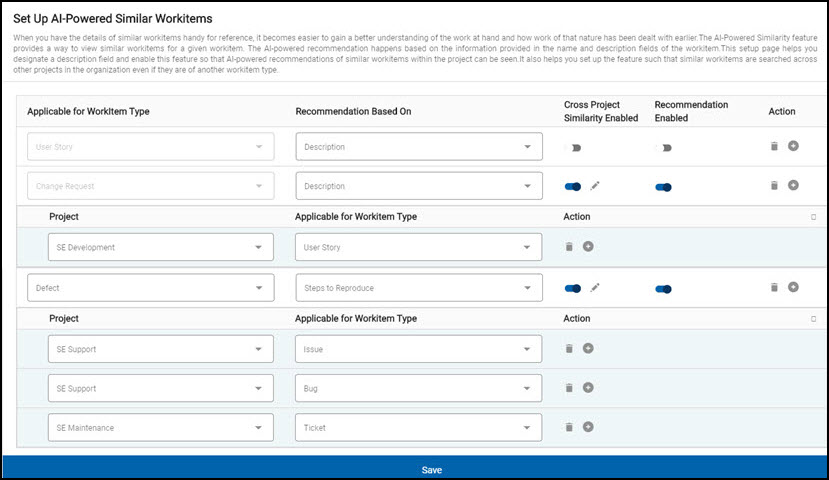Add row after the Change Request row
829x480 pixels.
pos(793,186)
